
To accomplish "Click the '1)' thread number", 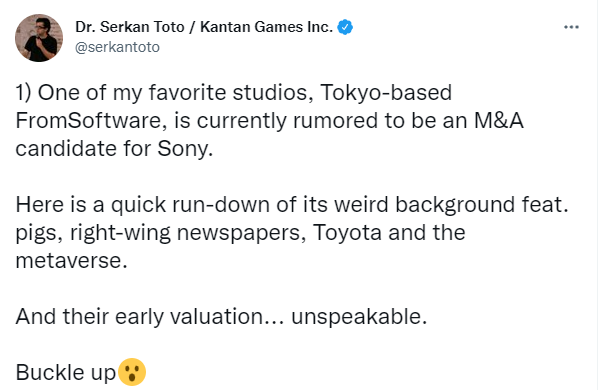I will (23, 93).
